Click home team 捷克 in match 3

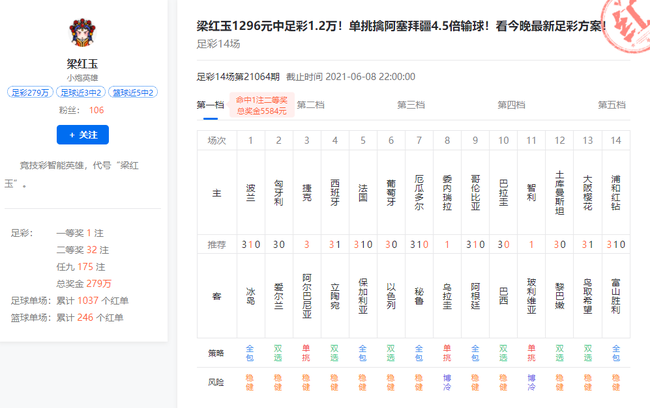tap(307, 193)
